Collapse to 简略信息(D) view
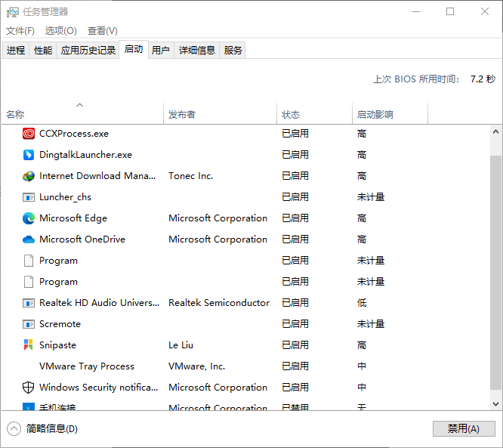Viewport: 503px width, 448px height. (x=42, y=429)
